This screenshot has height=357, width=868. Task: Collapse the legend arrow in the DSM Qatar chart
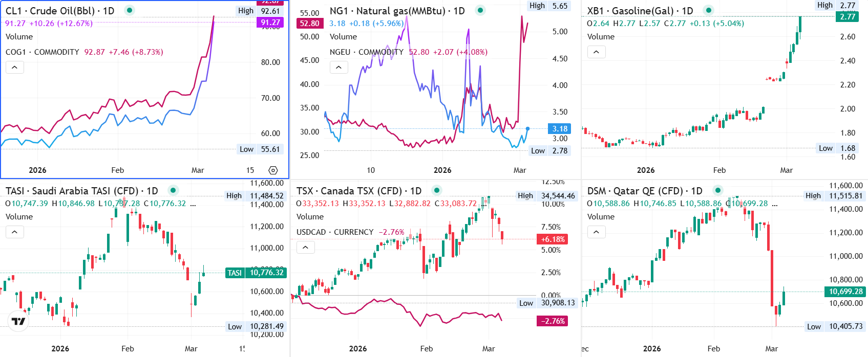(596, 232)
